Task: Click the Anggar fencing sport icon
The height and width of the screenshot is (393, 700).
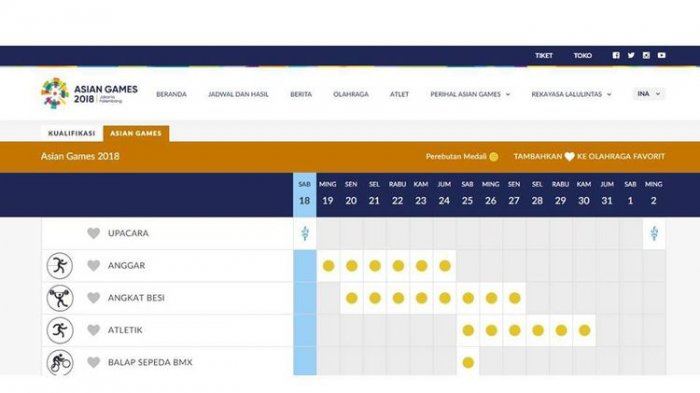Action: click(60, 266)
